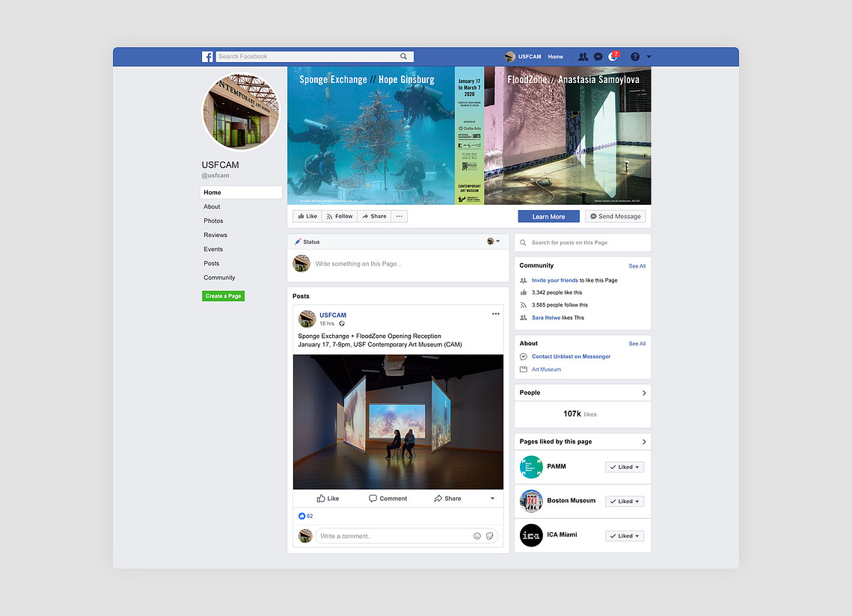Focus the Search Facebook input field
The height and width of the screenshot is (616, 852).
[x=315, y=57]
